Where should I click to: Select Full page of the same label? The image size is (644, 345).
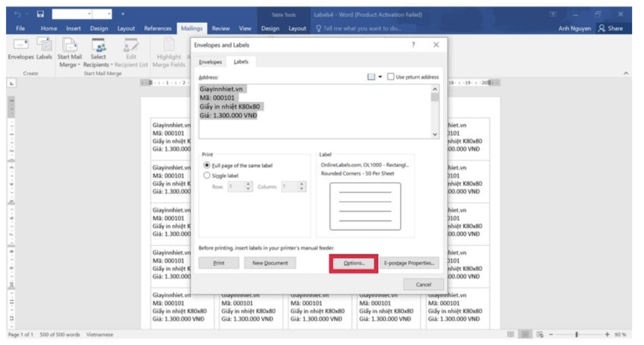point(207,165)
